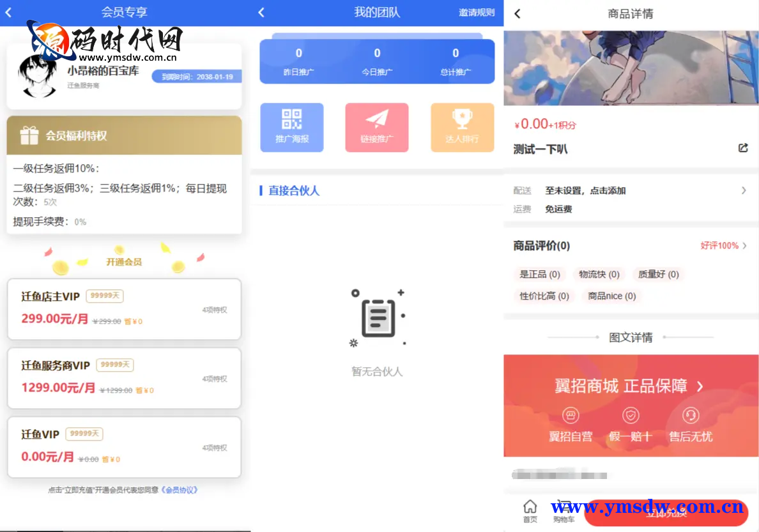The image size is (759, 532).
Task: Open 达人排行 trophy tile
Action: tap(462, 127)
